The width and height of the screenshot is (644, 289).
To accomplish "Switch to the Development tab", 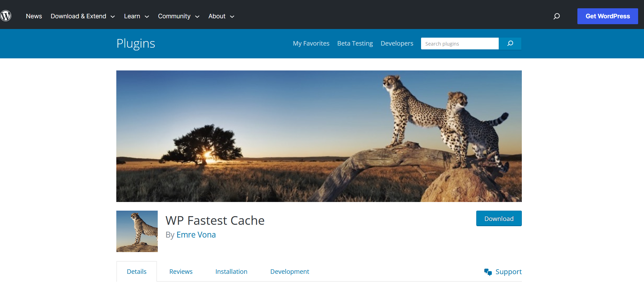I will pyautogui.click(x=290, y=271).
